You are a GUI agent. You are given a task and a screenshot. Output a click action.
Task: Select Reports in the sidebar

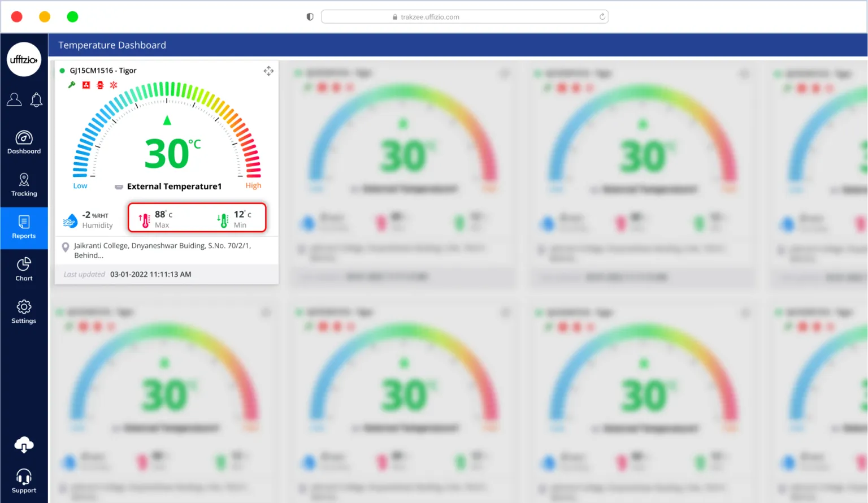pyautogui.click(x=24, y=227)
